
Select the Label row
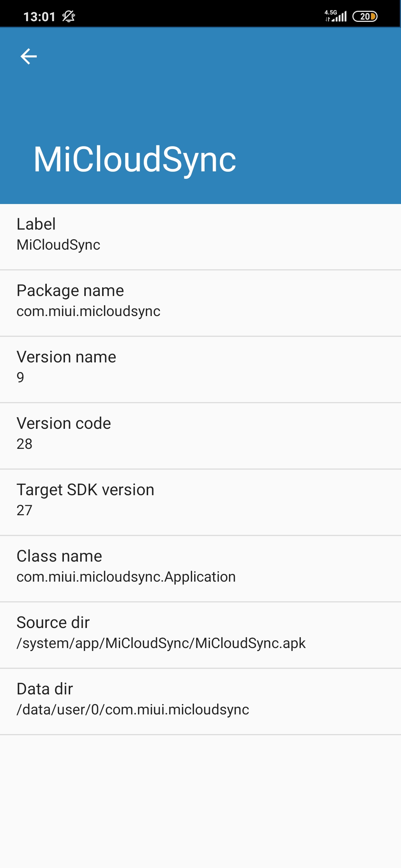click(200, 237)
